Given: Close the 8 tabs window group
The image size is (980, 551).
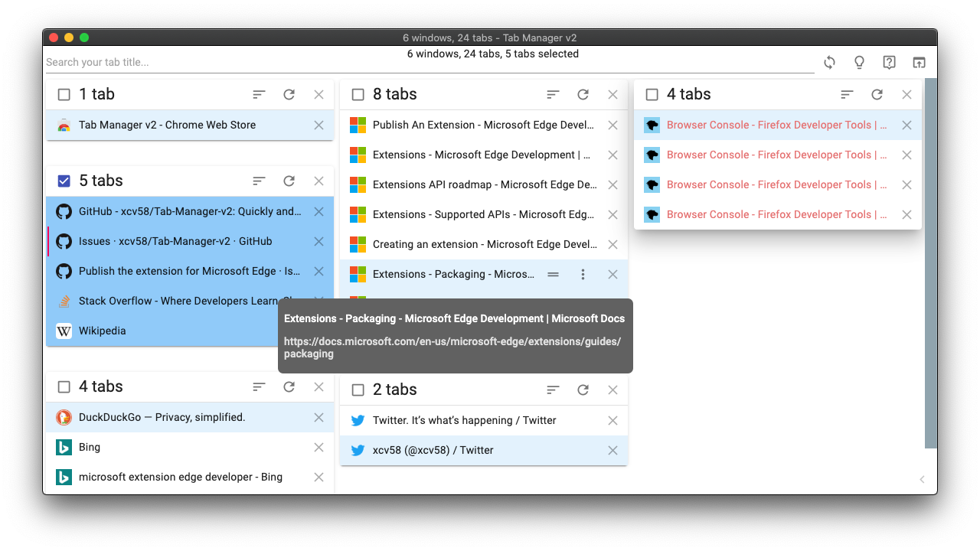Looking at the screenshot, I should pyautogui.click(x=613, y=95).
